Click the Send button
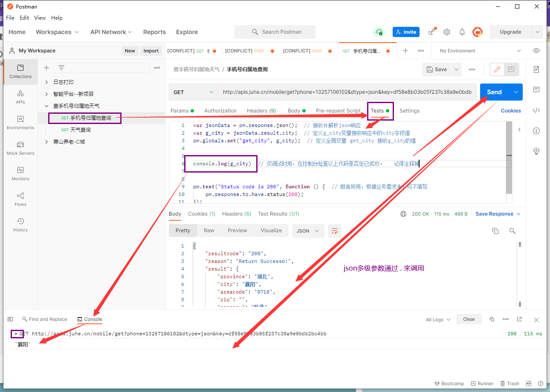This screenshot has width=550, height=392. 495,92
